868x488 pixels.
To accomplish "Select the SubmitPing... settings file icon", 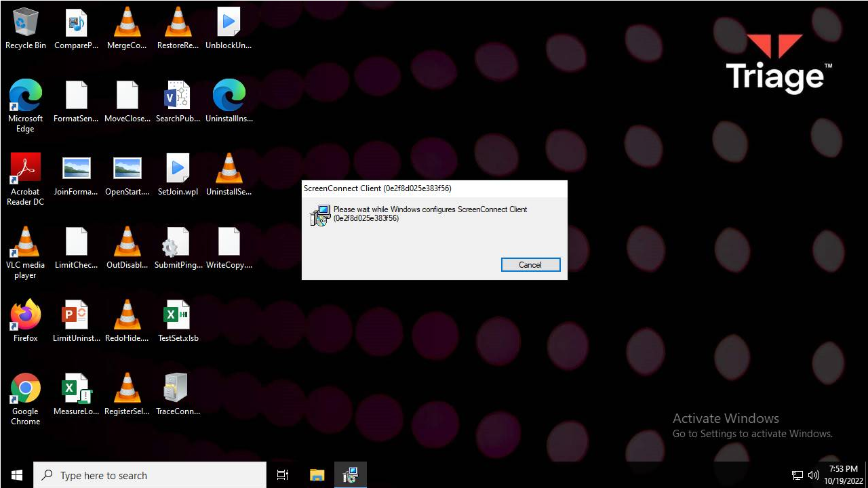I will pos(178,248).
